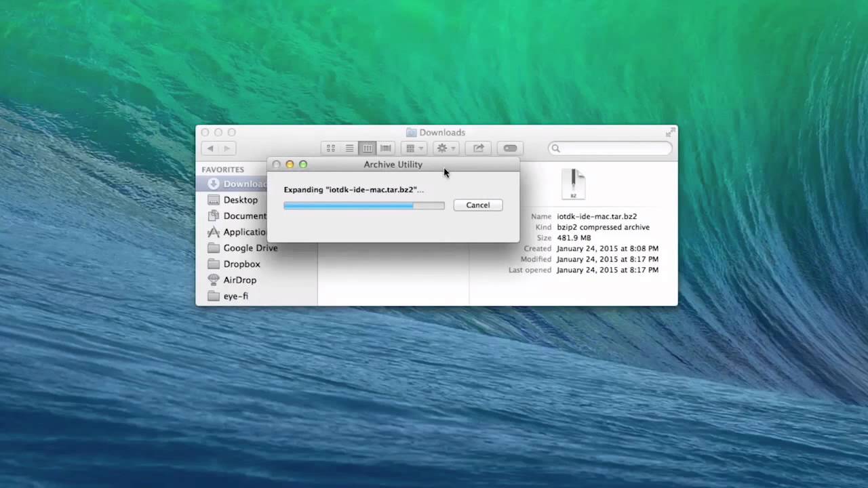Viewport: 868px width, 488px height.
Task: Open Google Drive folder in sidebar
Action: tap(243, 248)
